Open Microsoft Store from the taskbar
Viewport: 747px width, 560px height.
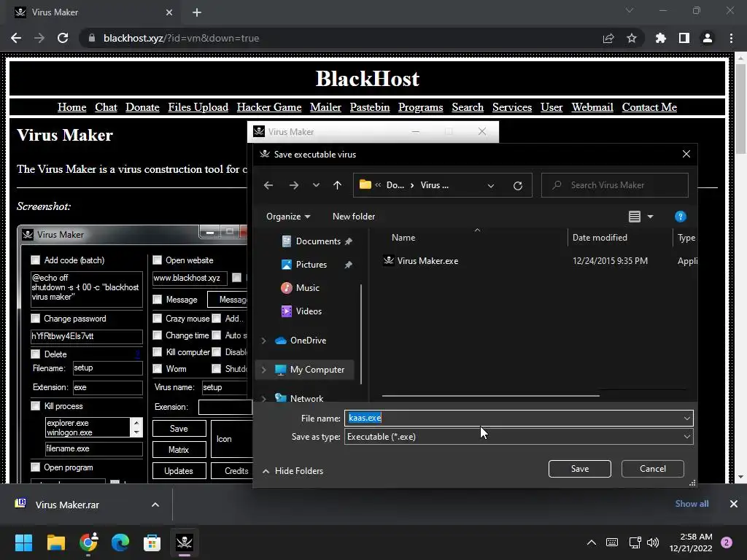[x=152, y=542]
